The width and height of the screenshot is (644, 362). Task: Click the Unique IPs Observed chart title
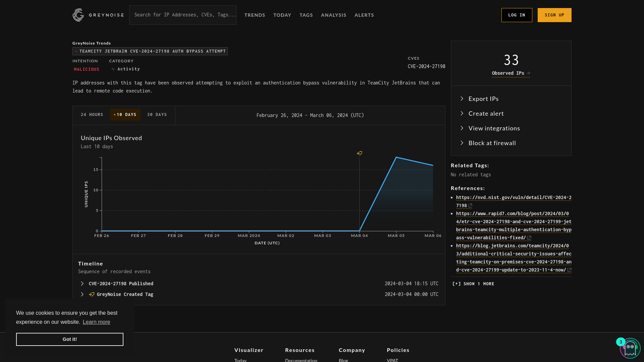pos(111,138)
